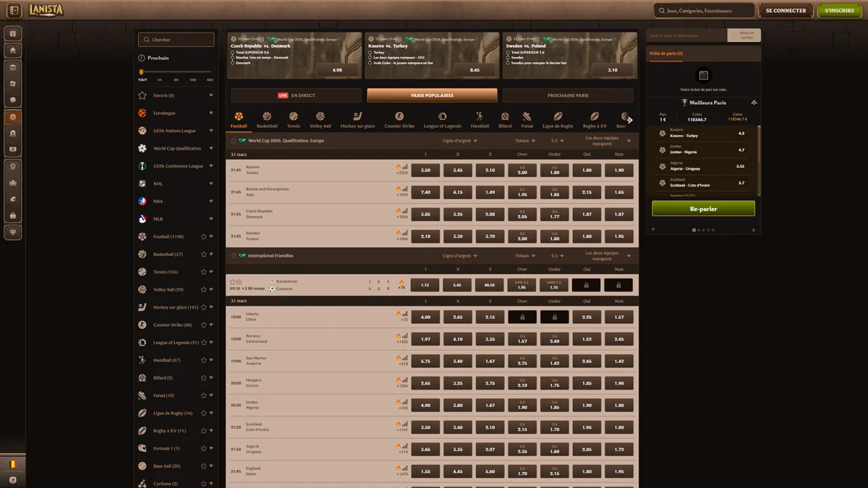Toggle the sidebar menu panel icon

(x=14, y=10)
